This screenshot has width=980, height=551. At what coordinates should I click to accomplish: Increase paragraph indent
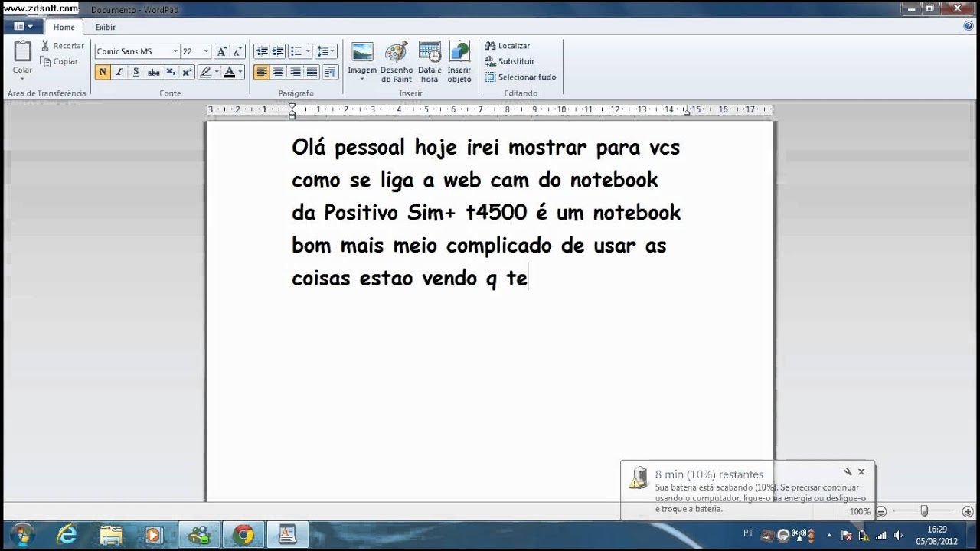click(278, 51)
